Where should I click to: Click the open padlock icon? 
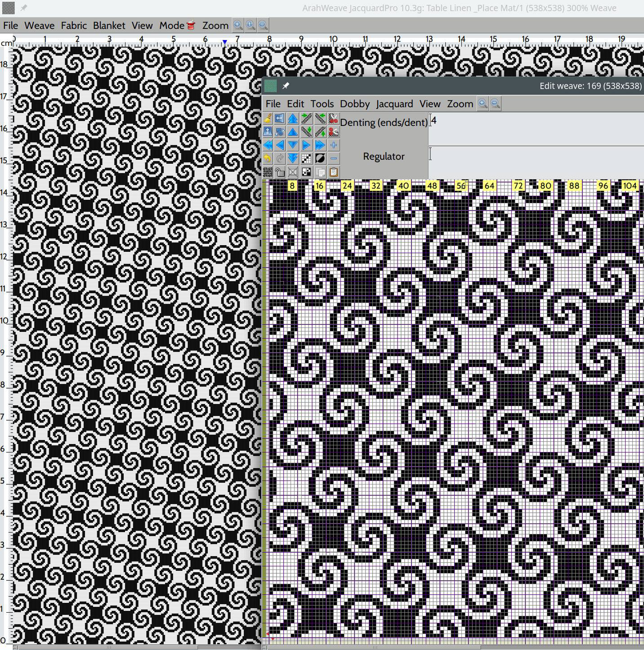tap(279, 172)
